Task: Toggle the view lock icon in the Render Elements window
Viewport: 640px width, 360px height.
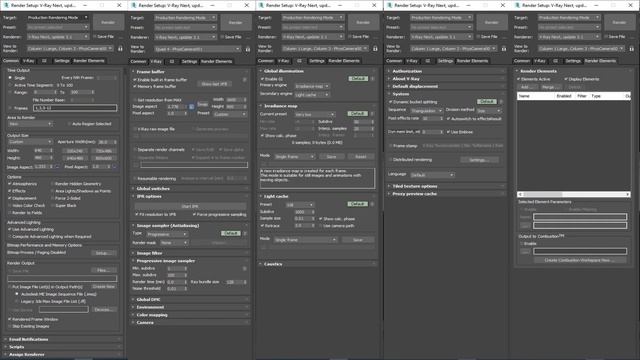Action: pos(631,49)
